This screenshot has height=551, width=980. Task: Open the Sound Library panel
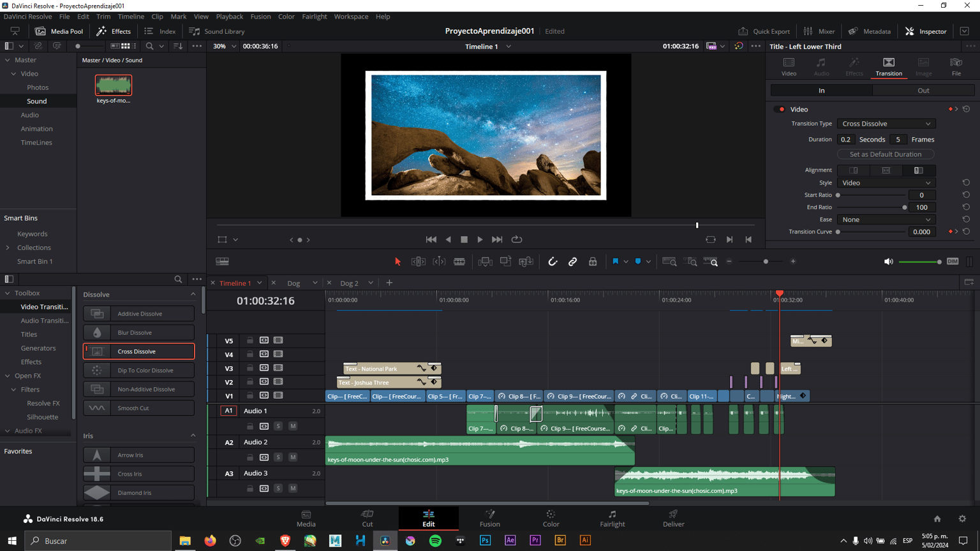(218, 31)
